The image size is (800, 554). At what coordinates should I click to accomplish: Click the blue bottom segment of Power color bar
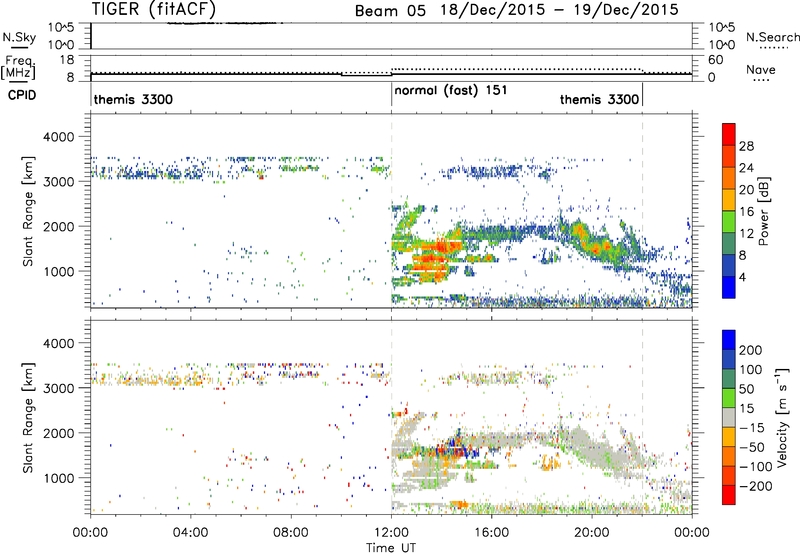click(x=729, y=287)
